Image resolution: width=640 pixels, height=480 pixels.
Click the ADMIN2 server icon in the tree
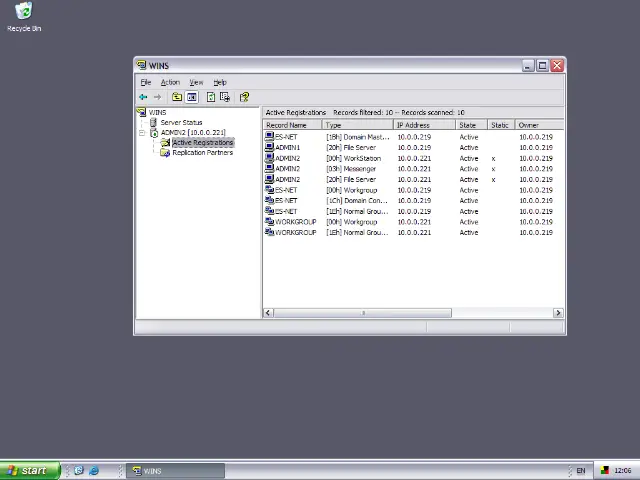[154, 133]
